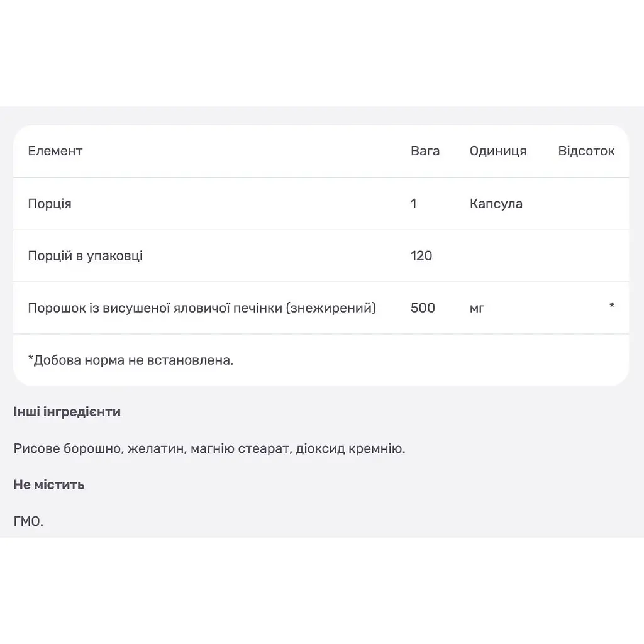Click Порцій в упаковці row label

(86, 256)
